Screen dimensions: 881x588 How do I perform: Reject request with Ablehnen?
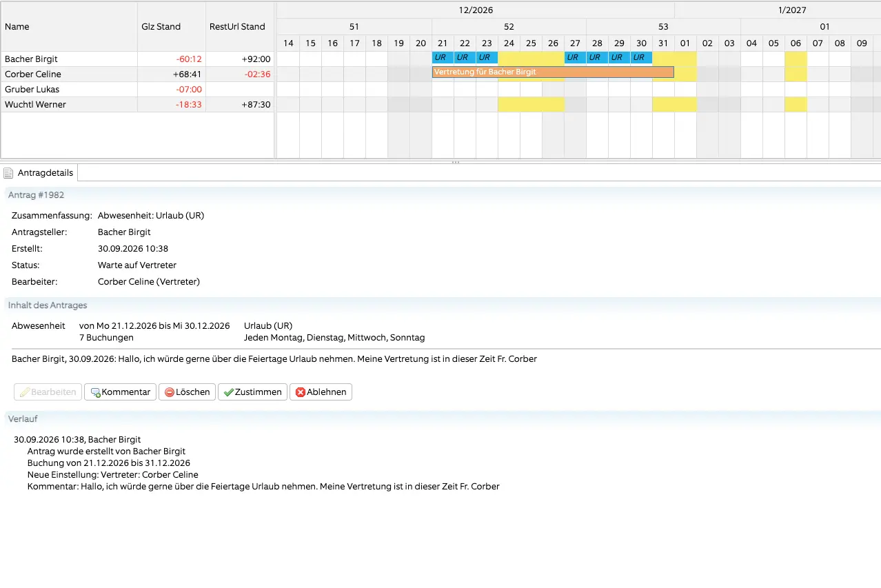click(321, 392)
